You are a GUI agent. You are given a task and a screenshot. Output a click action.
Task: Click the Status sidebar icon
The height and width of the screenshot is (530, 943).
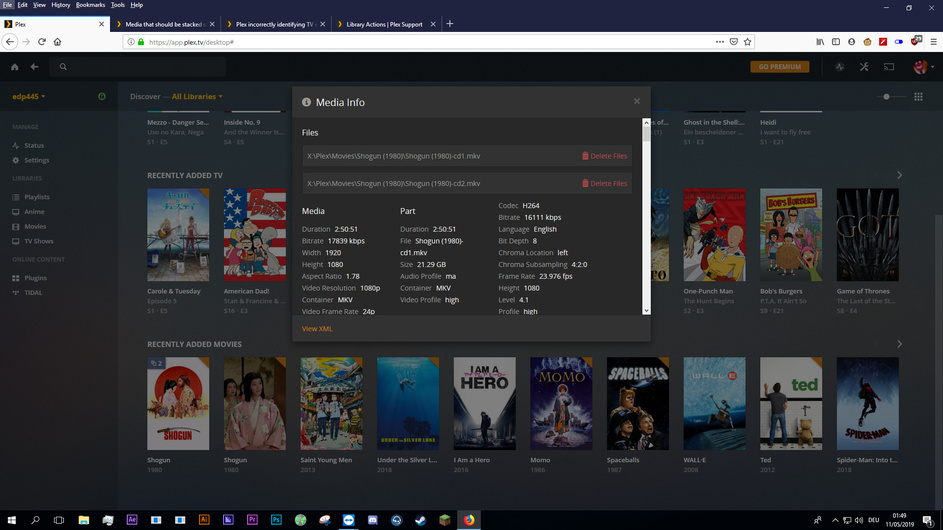pos(16,146)
